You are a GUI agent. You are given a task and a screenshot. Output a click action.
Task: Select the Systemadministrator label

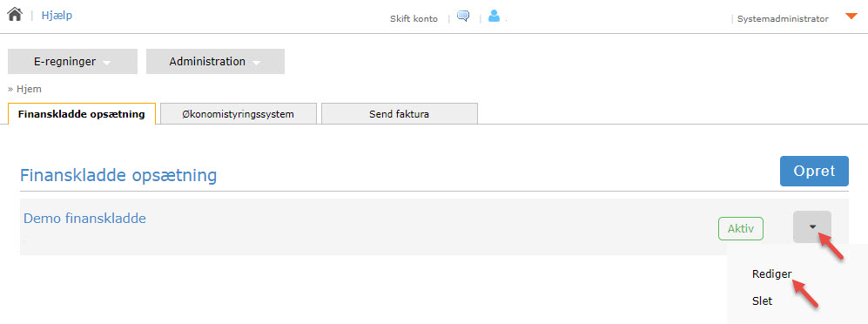(x=783, y=19)
